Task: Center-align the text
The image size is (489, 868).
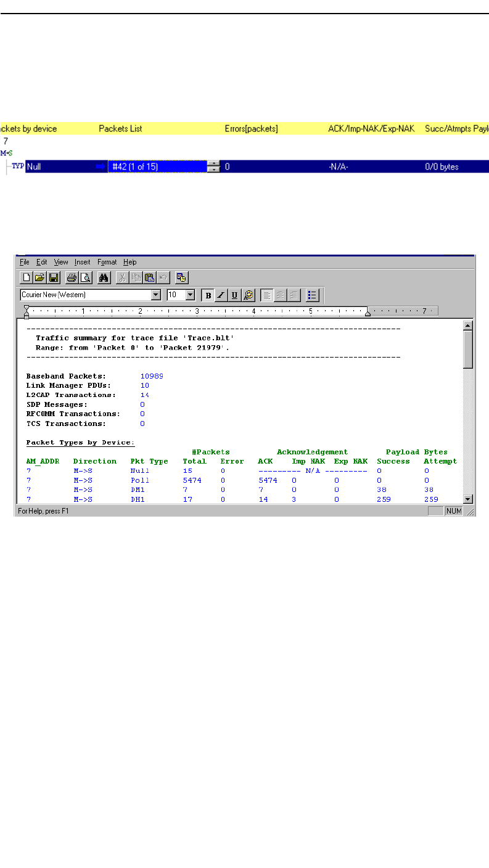Action: (280, 295)
